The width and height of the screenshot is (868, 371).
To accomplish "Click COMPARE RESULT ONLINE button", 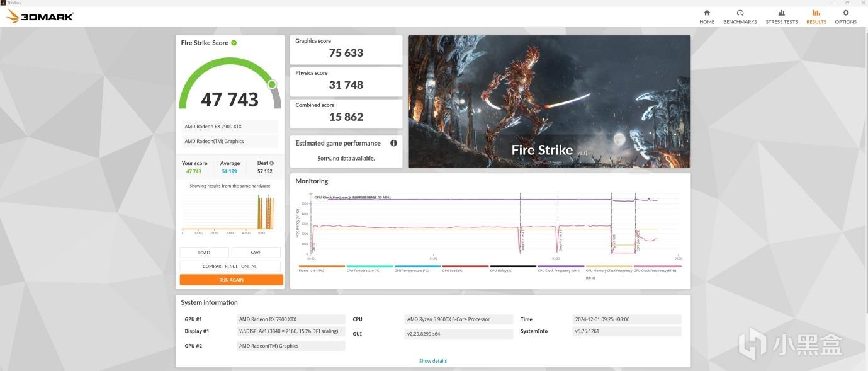I will [x=230, y=266].
